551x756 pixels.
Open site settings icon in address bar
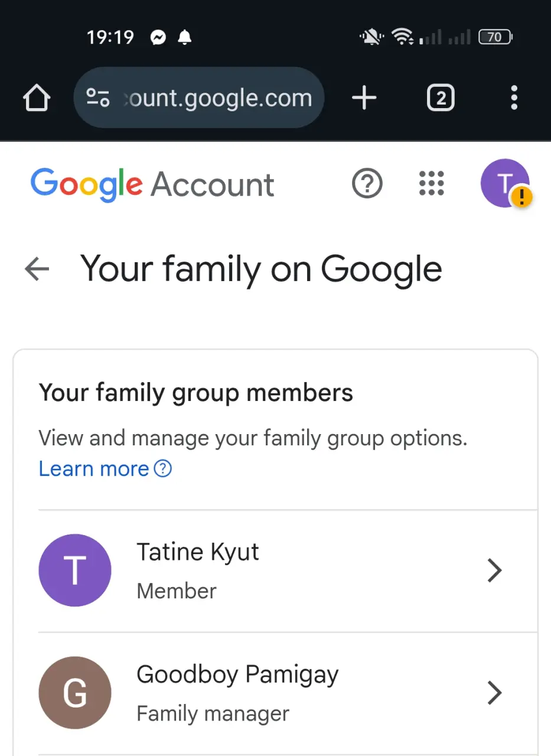(98, 97)
